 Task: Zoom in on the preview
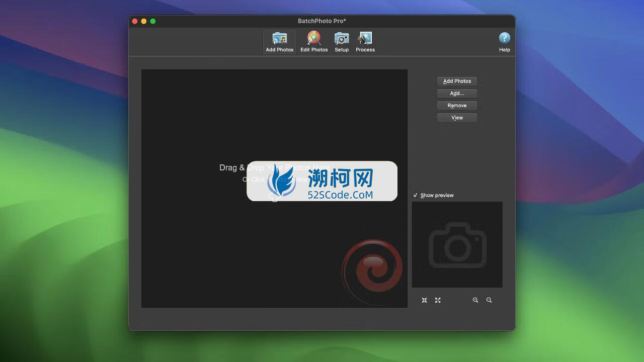pyautogui.click(x=475, y=300)
